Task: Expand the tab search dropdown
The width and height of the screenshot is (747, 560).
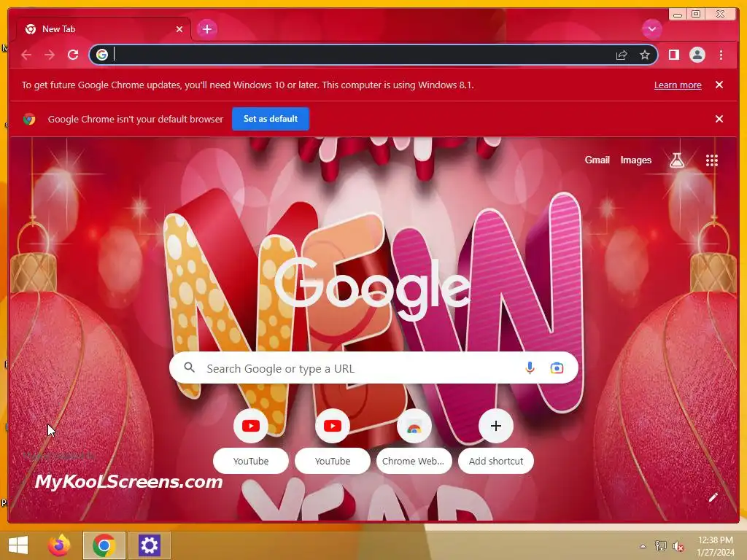Action: click(651, 29)
